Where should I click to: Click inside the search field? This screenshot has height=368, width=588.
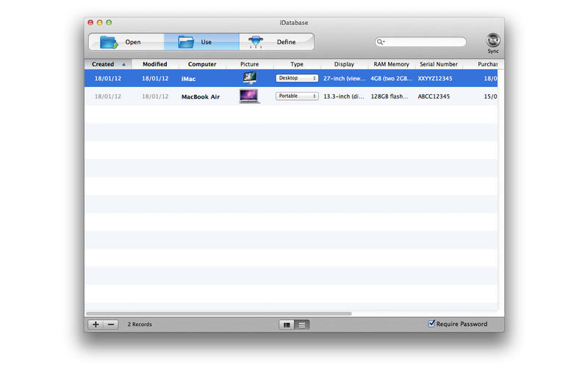(426, 42)
